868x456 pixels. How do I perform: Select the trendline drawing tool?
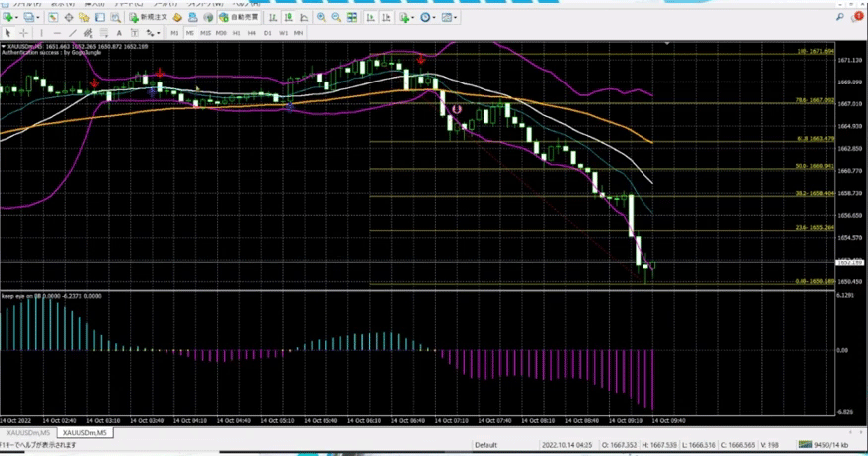(72, 33)
